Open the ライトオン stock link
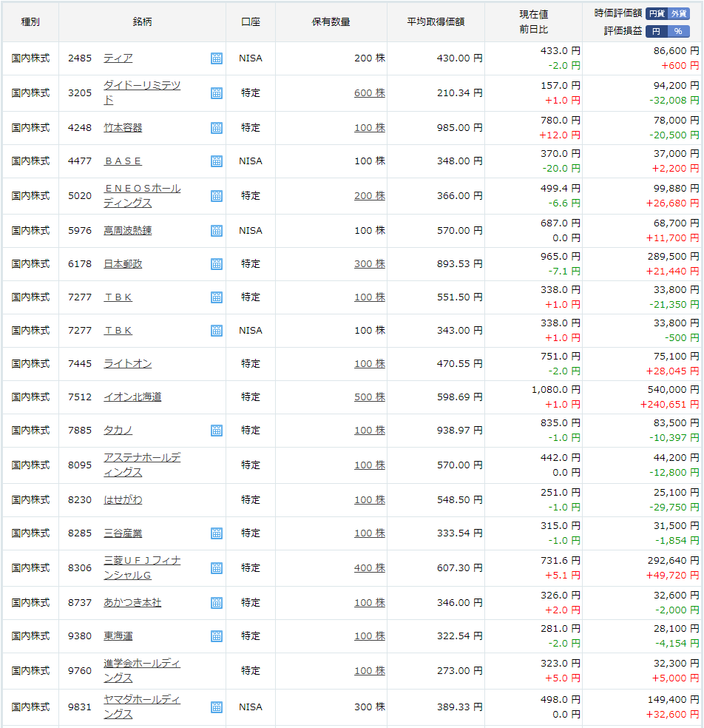This screenshot has width=704, height=728. [x=128, y=364]
